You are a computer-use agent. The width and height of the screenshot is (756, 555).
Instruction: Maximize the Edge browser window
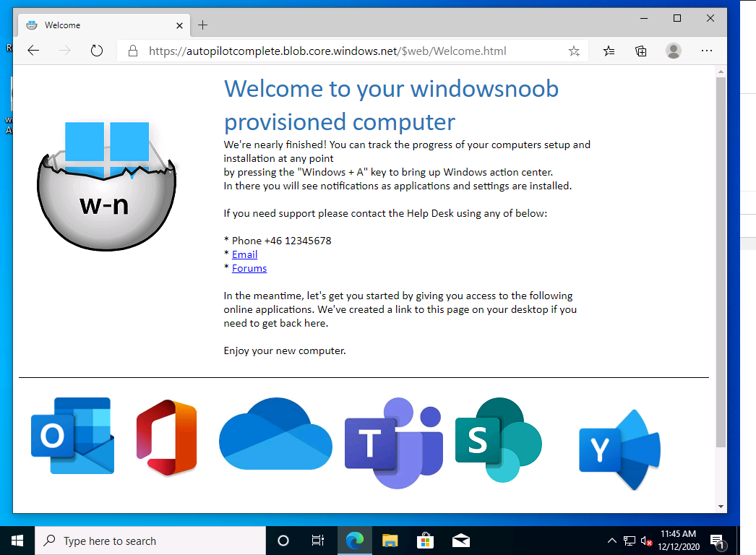tap(677, 18)
